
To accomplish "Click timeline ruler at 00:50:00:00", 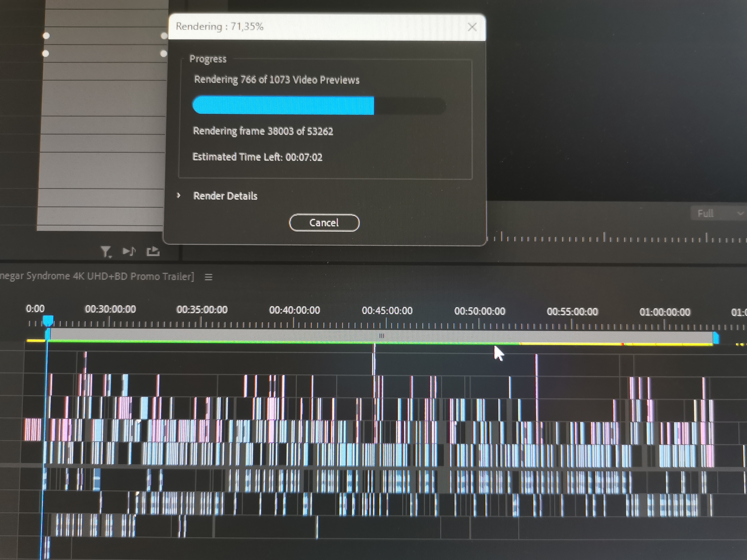I will tap(480, 311).
